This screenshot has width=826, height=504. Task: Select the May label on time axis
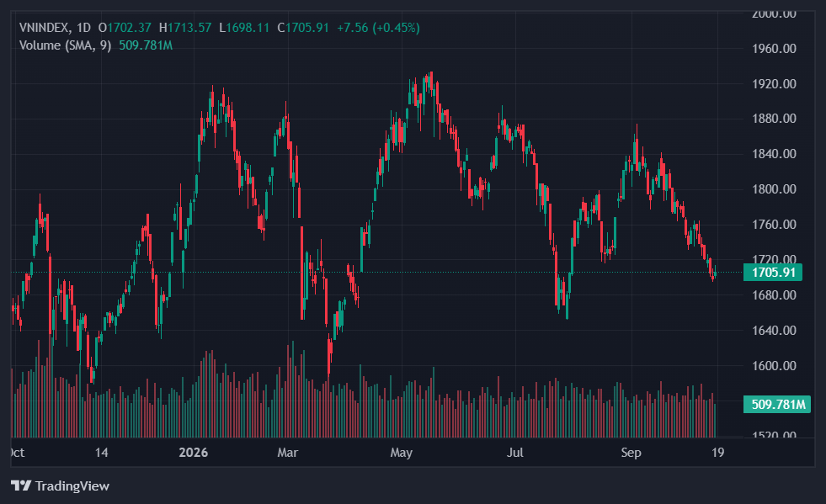(401, 453)
